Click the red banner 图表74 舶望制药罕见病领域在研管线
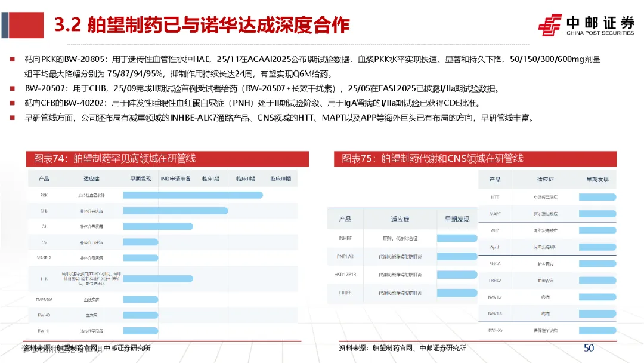Viewport: 644px width, 363px height. (168, 159)
